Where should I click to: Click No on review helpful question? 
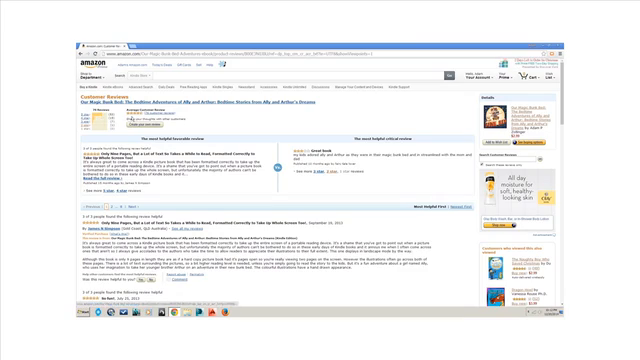point(151,280)
